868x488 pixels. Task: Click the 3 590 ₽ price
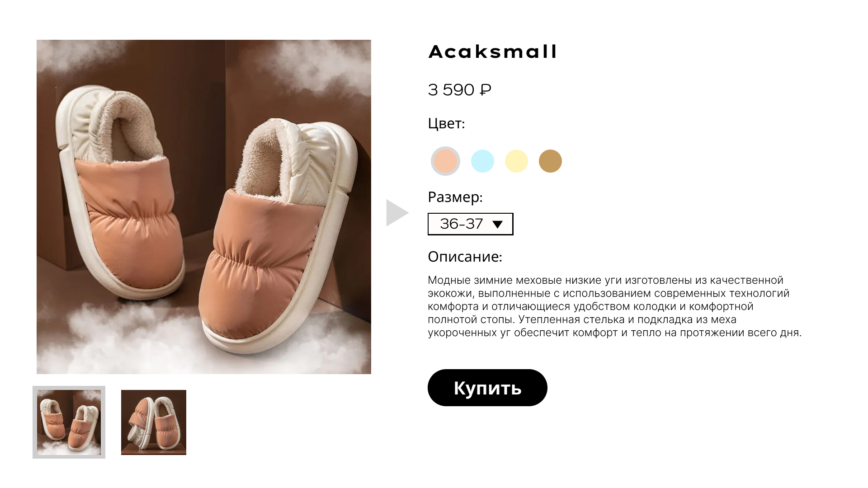tap(459, 89)
